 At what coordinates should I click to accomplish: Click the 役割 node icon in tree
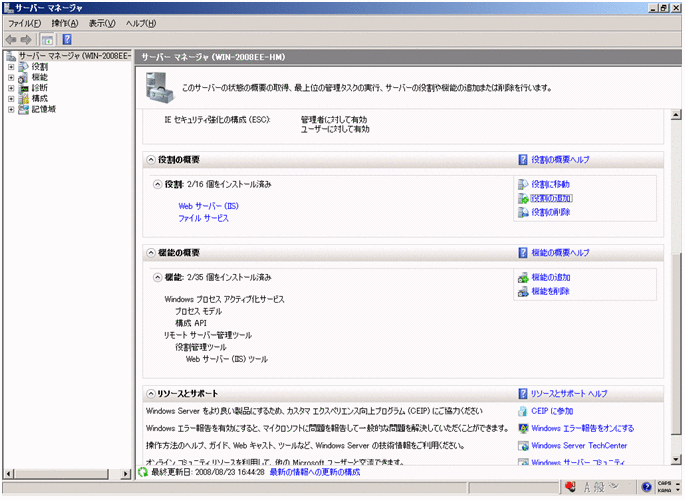(x=24, y=67)
